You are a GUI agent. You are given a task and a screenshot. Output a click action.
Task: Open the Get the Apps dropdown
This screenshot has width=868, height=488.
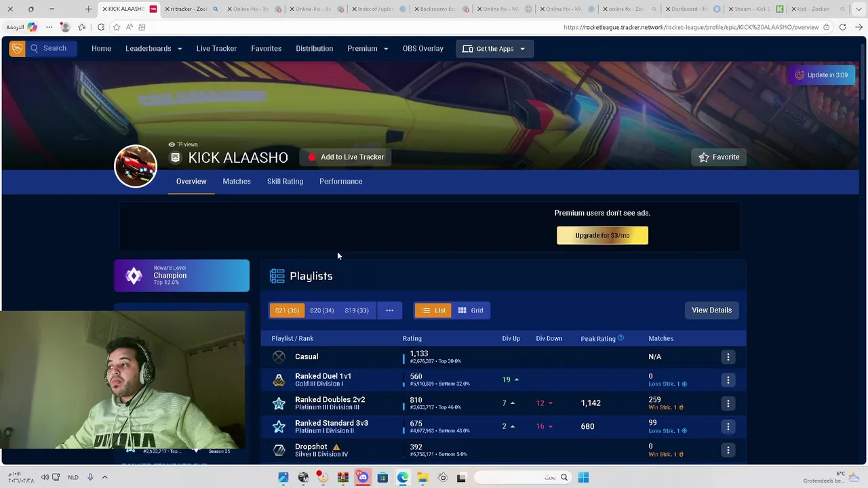point(494,49)
